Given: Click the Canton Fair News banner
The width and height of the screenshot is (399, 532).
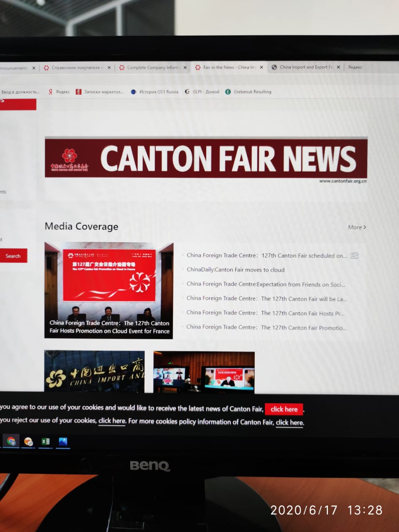Looking at the screenshot, I should 206,158.
